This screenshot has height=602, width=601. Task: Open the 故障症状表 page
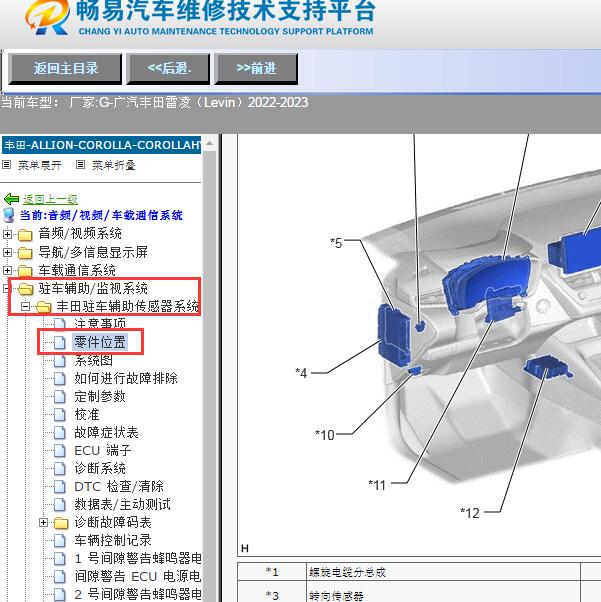click(106, 432)
